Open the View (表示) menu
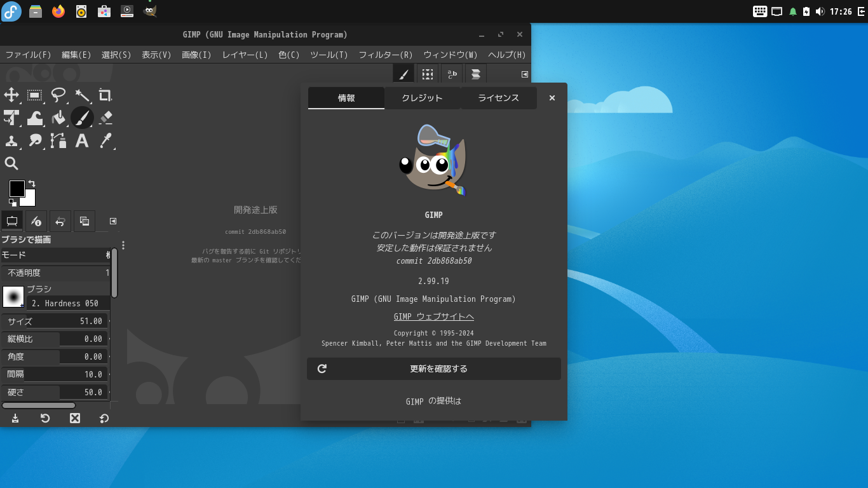This screenshot has width=868, height=488. click(156, 55)
